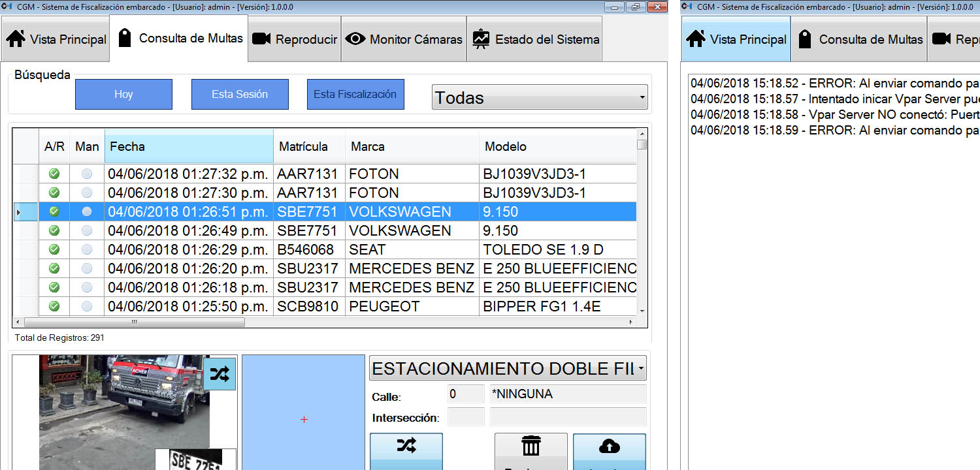
Task: Click the horizontal scrollbar right arrow
Action: [630, 322]
